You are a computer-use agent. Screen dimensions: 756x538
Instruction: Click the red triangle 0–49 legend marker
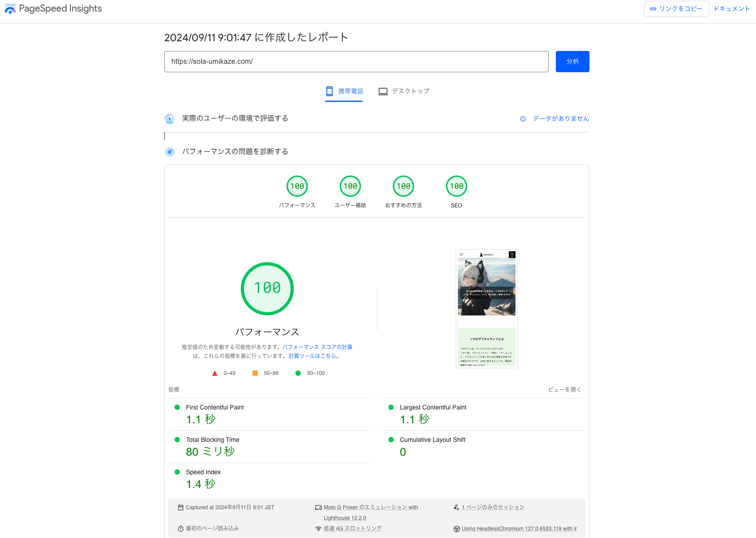(215, 373)
